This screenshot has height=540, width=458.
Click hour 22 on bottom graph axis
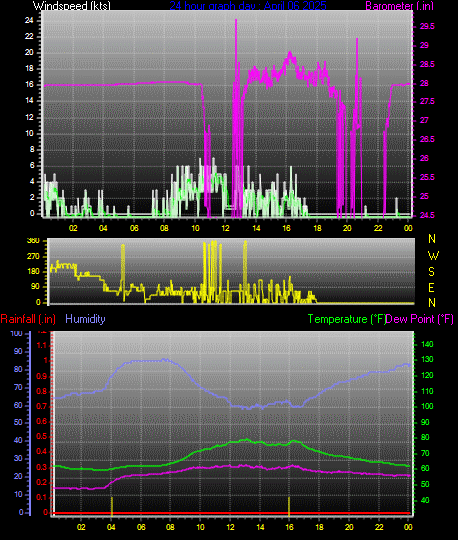click(x=378, y=527)
